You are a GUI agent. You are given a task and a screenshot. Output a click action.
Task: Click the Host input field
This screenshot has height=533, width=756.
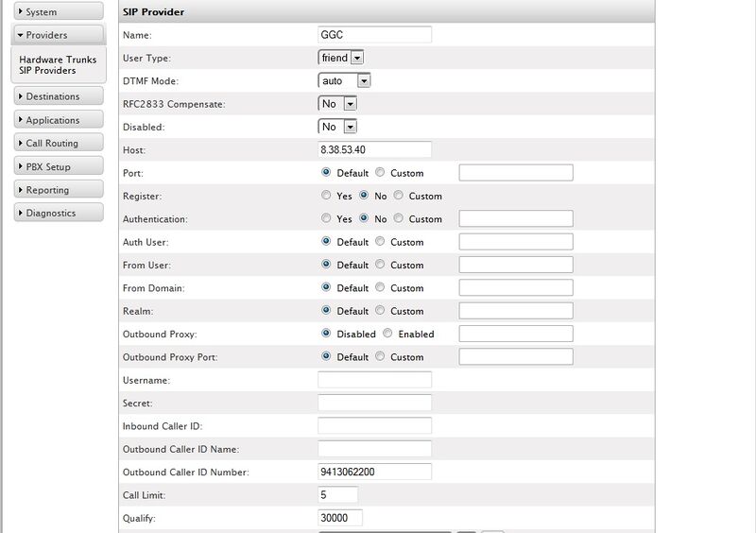coord(374,149)
